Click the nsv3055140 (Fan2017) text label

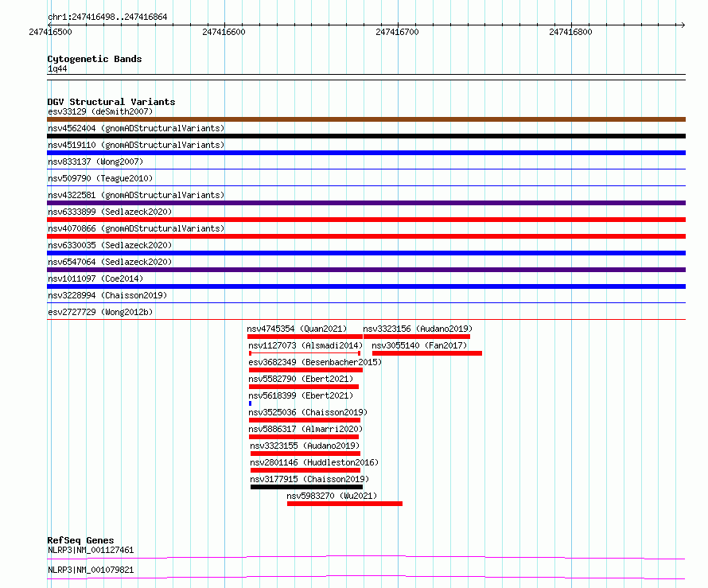(x=419, y=345)
